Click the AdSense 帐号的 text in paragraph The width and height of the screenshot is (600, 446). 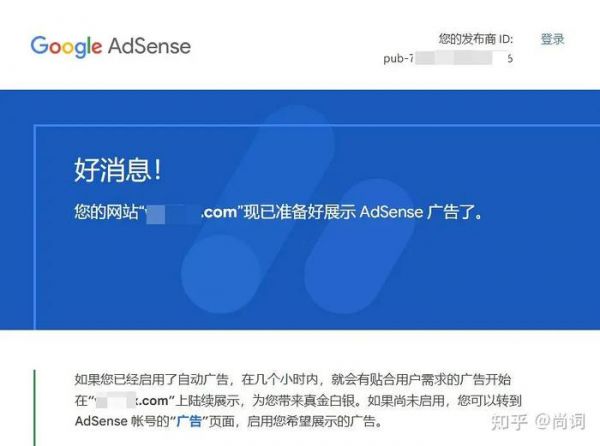pos(122,422)
